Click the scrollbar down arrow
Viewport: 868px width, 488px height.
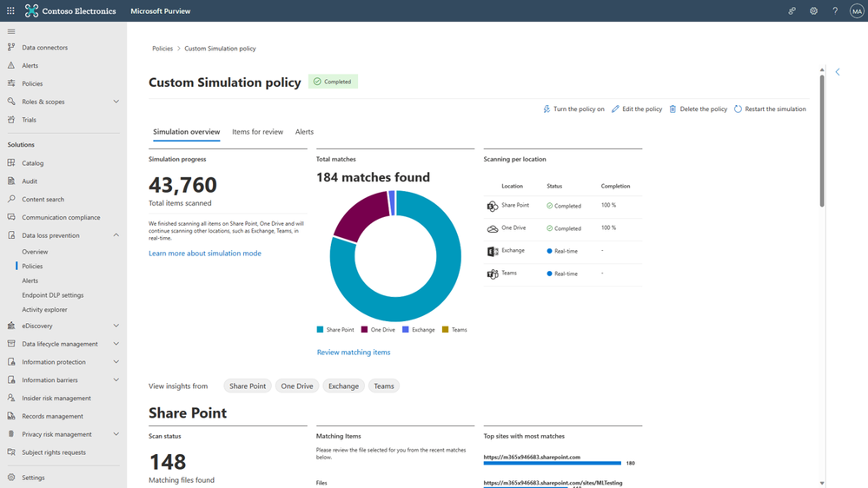pyautogui.click(x=822, y=483)
